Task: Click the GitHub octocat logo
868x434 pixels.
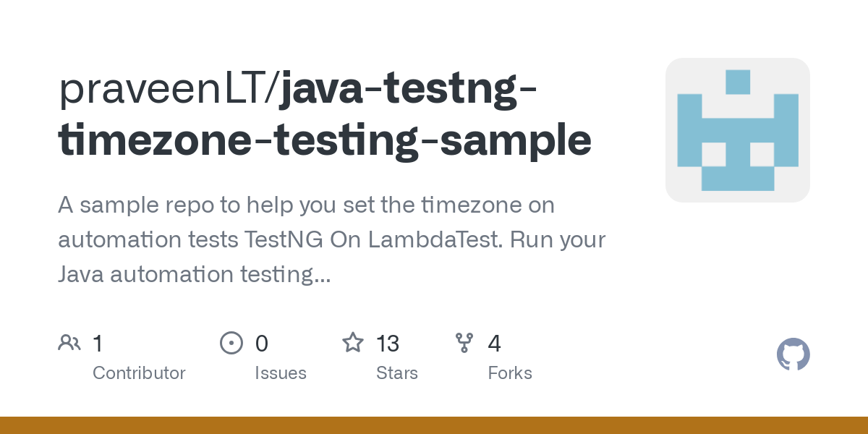Action: [x=793, y=355]
